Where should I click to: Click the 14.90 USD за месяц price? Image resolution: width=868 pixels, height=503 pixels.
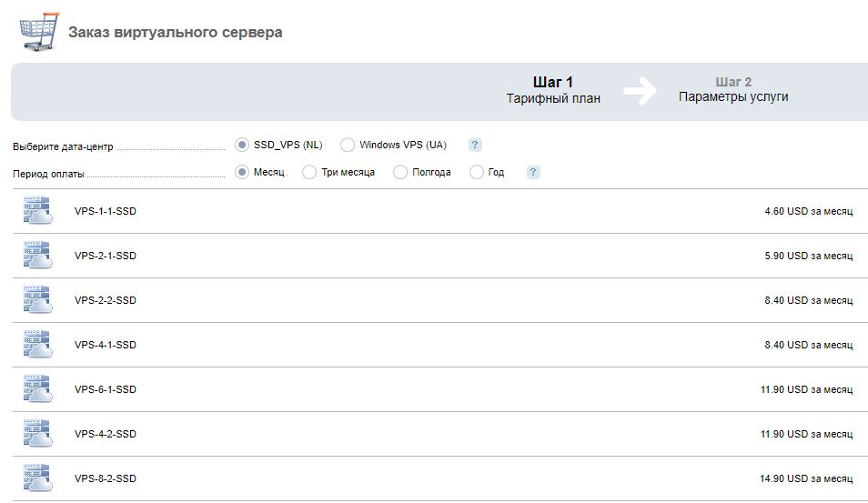pos(806,478)
